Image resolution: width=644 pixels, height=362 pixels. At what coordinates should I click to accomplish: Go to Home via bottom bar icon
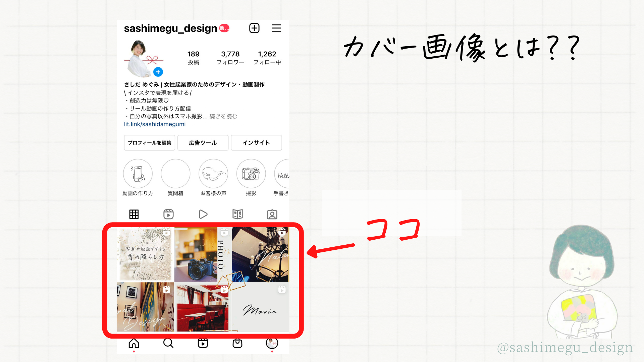[x=134, y=343]
